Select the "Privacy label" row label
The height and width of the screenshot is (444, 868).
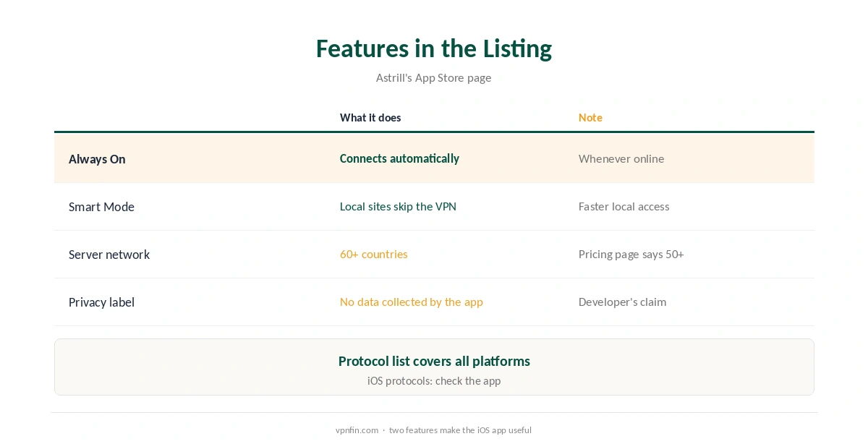click(x=101, y=302)
